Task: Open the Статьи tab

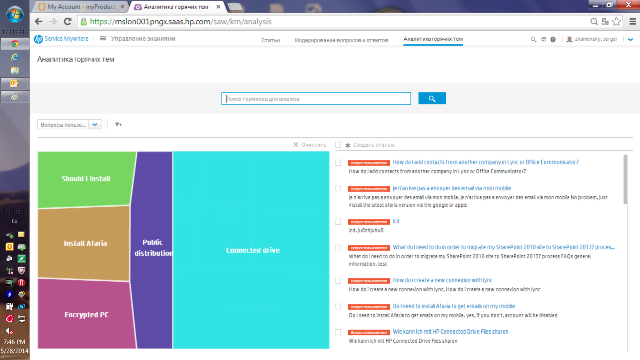Action: 271,40
